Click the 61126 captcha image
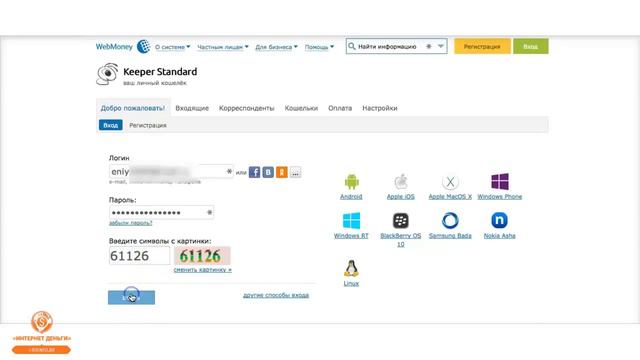640x360 pixels. (x=202, y=256)
